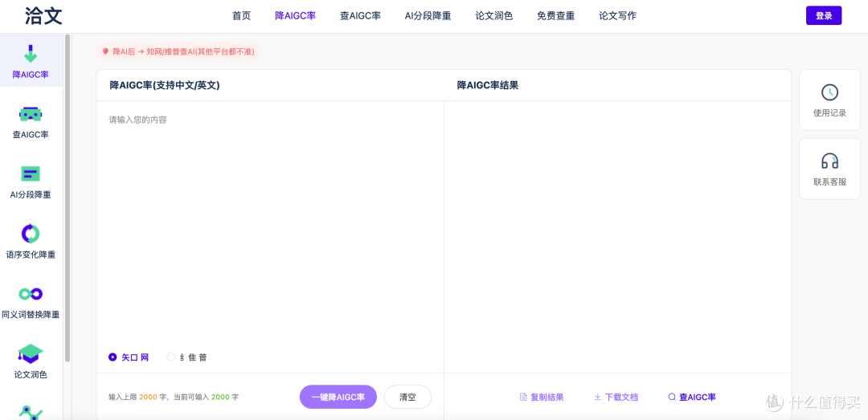Click the copy document icon beside 复制结果

[523, 397]
